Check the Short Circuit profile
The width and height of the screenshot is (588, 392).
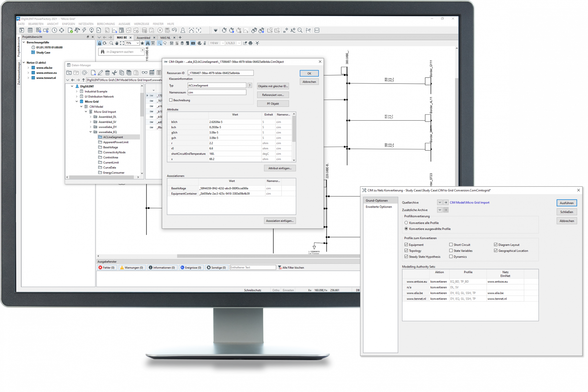click(451, 245)
